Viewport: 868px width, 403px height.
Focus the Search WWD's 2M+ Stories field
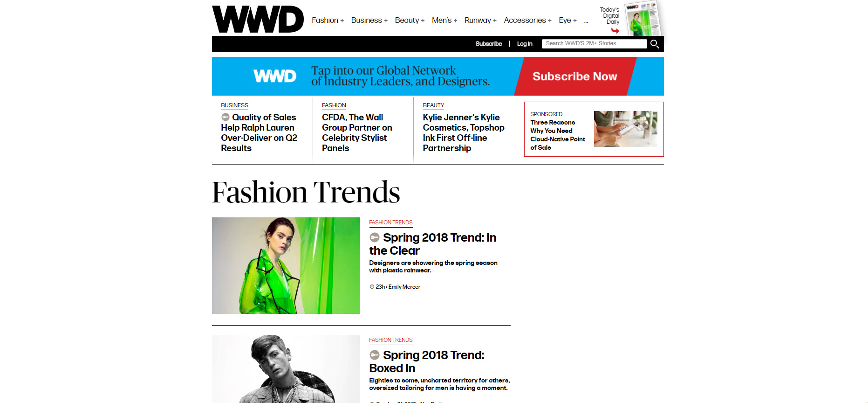[x=594, y=43]
